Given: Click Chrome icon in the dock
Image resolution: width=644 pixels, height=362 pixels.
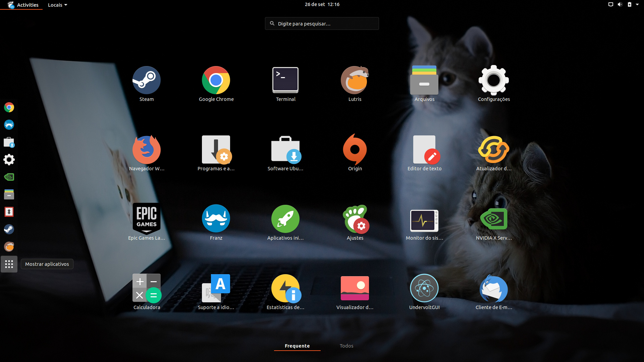Looking at the screenshot, I should [9, 107].
